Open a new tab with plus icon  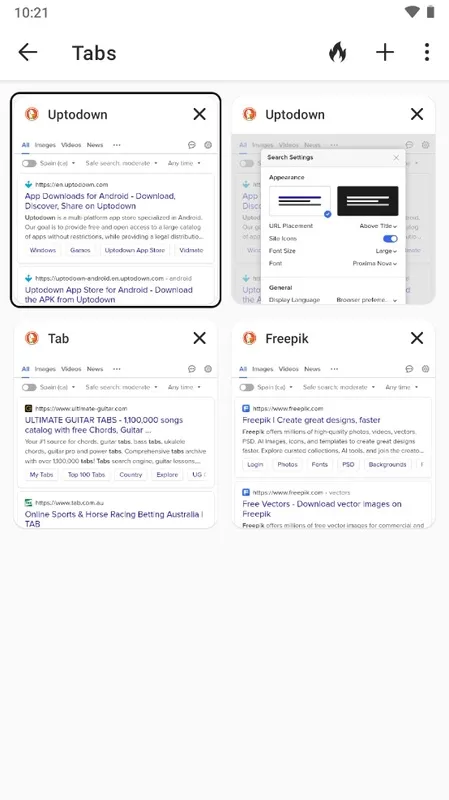[x=385, y=52]
